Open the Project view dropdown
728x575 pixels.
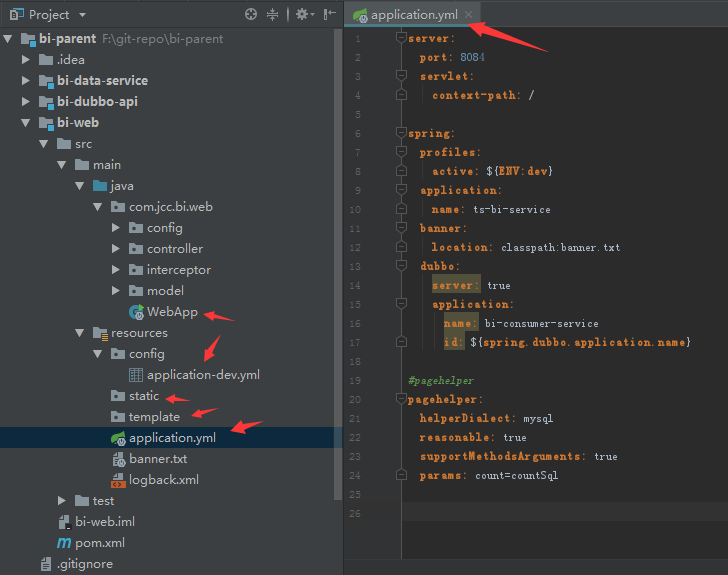click(82, 15)
